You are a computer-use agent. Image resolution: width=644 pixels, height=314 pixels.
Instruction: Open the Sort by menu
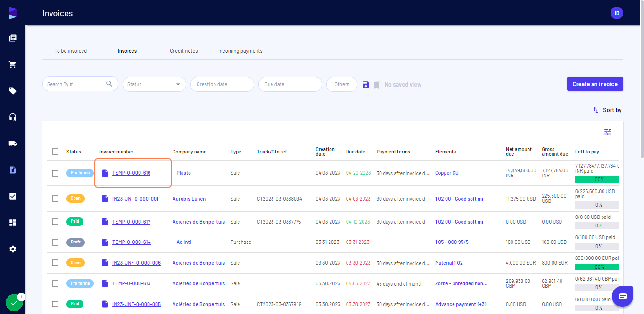[607, 110]
